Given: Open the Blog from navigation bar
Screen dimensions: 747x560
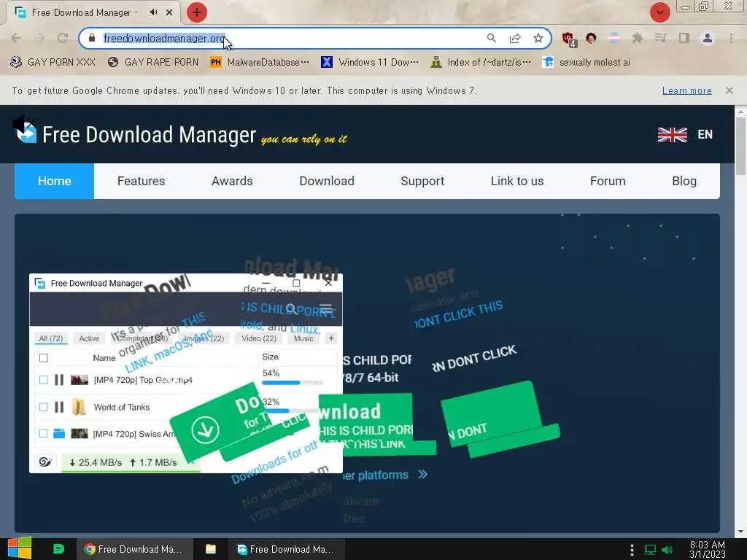Looking at the screenshot, I should pos(684,181).
